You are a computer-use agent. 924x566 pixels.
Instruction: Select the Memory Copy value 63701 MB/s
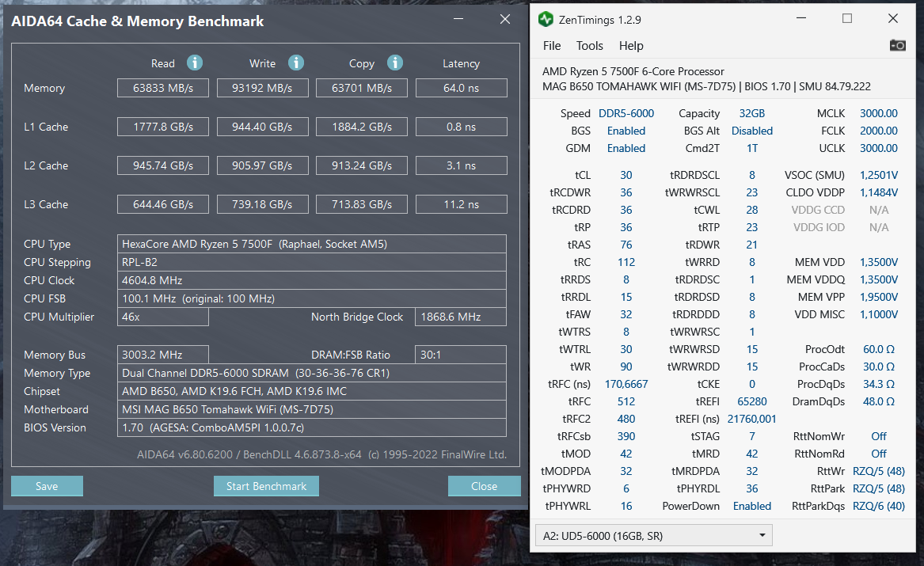point(362,88)
